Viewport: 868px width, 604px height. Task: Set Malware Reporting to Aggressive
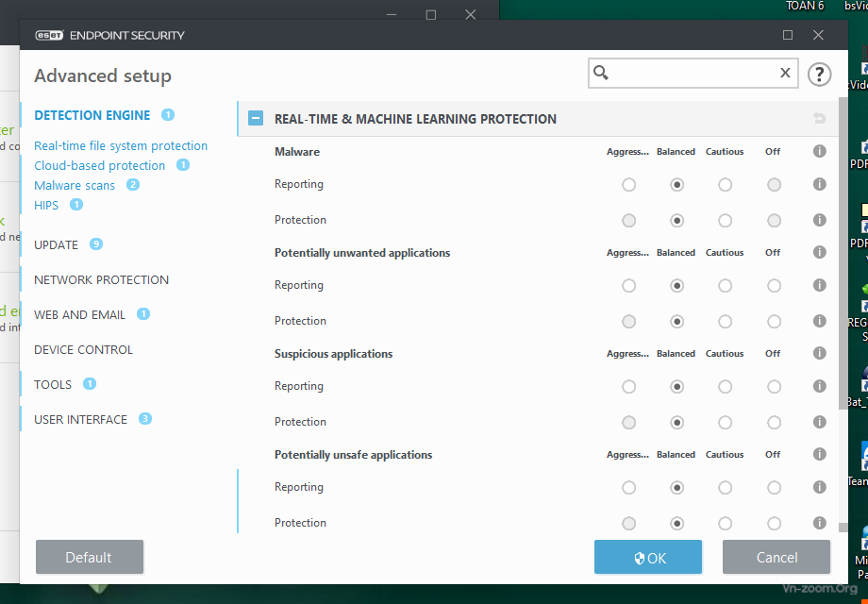click(x=628, y=185)
